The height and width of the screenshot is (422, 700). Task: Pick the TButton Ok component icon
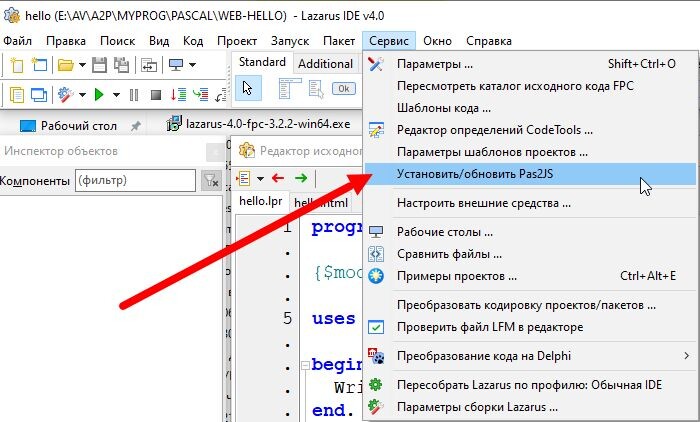click(x=344, y=88)
